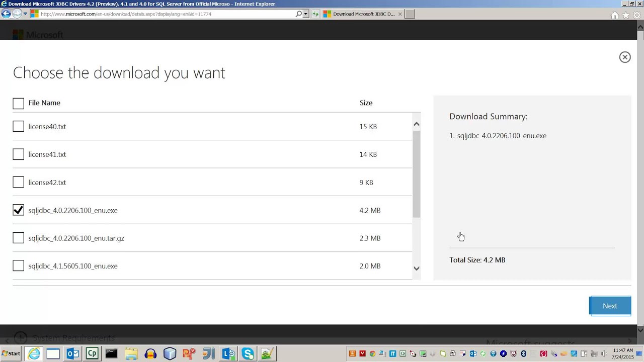Image resolution: width=644 pixels, height=362 pixels.
Task: Select the license40.txt file name
Action: point(47,127)
